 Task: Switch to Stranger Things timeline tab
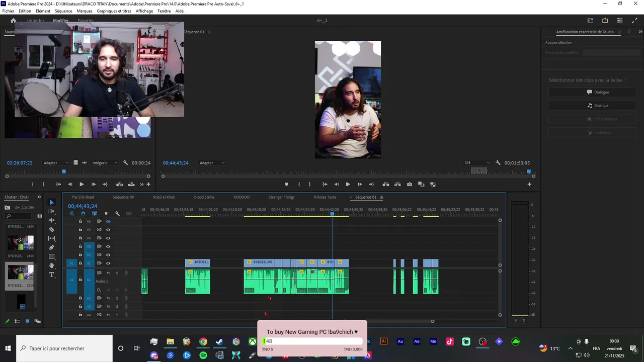(282, 197)
